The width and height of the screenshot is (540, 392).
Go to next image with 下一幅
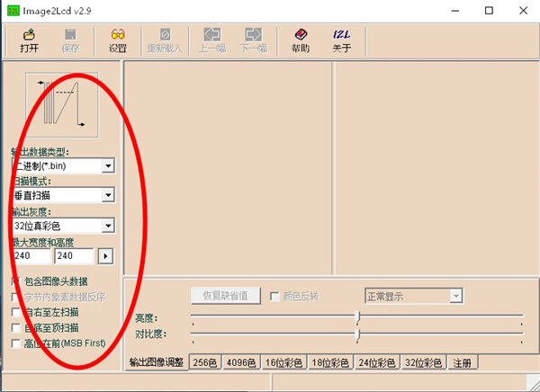[x=255, y=40]
